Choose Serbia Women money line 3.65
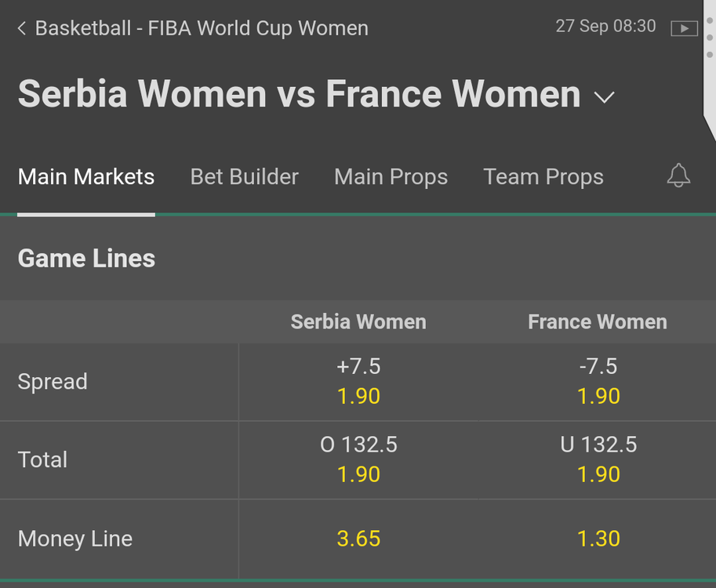Viewport: 716px width, 588px height. [x=358, y=539]
